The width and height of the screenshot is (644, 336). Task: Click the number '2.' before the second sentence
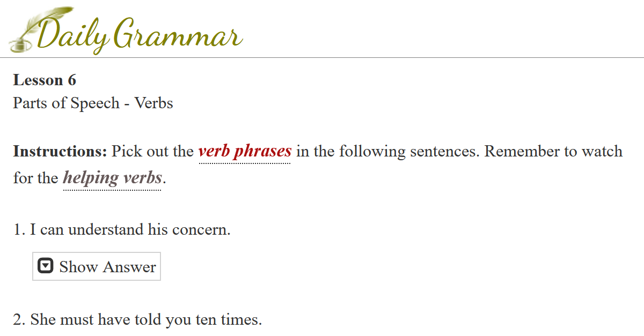point(19,320)
